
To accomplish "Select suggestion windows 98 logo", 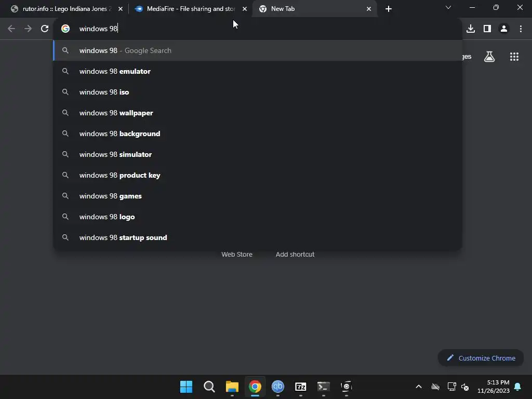I will [x=258, y=217].
